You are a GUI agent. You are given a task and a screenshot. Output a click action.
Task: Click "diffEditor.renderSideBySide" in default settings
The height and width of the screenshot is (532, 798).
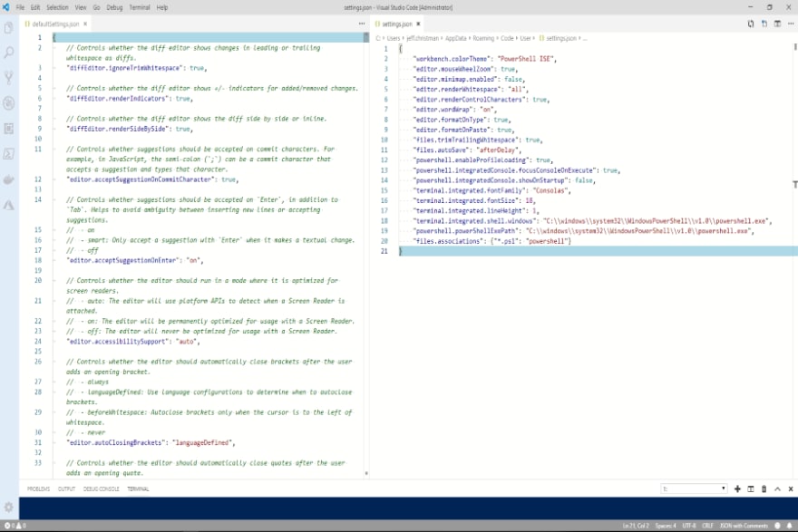(x=130, y=129)
